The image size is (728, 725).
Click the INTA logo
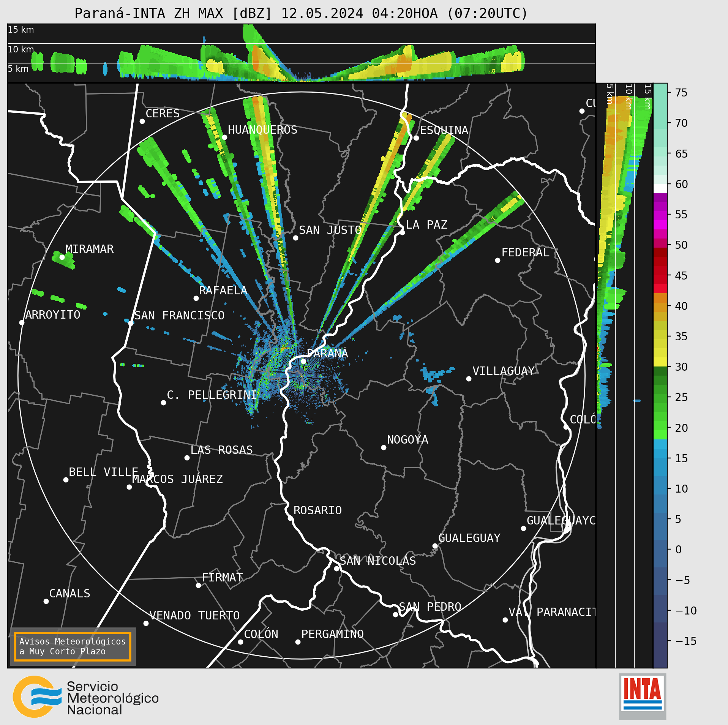pyautogui.click(x=643, y=696)
